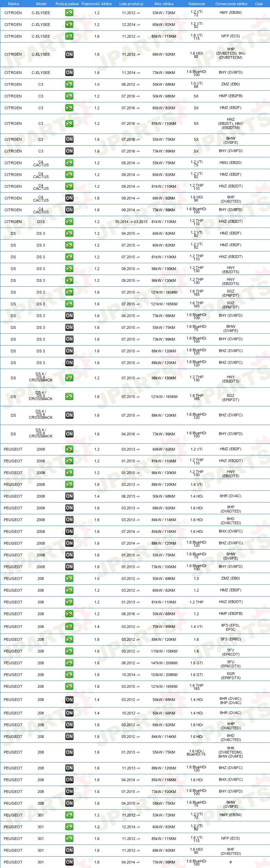
Task: Click petrol icon in Peugeot 2008 1.6 VTi row
Action: tap(69, 484)
